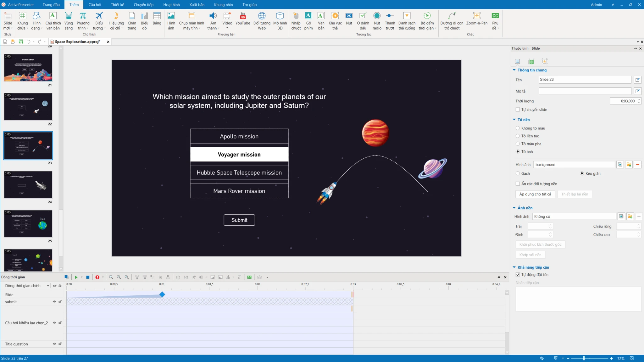Check the Tự chuyển slide checkbox
Screen dimensions: 644x362
(518, 110)
